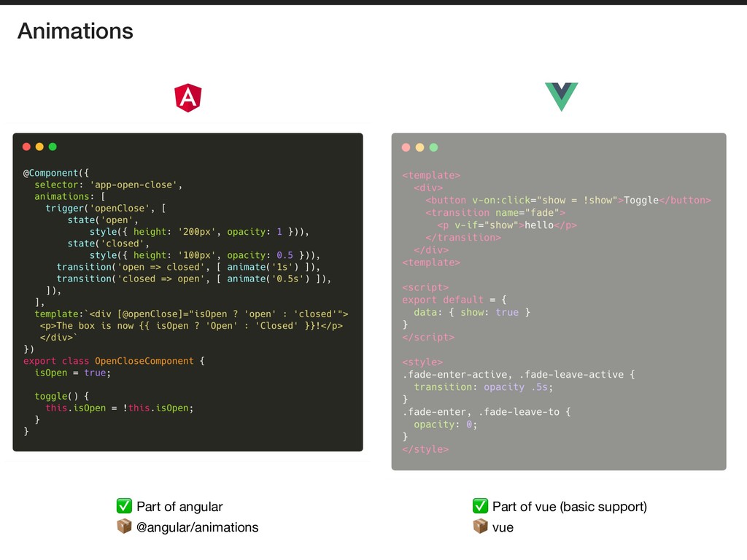Click the '</transition>' line
This screenshot has height=560, width=747.
463,237
